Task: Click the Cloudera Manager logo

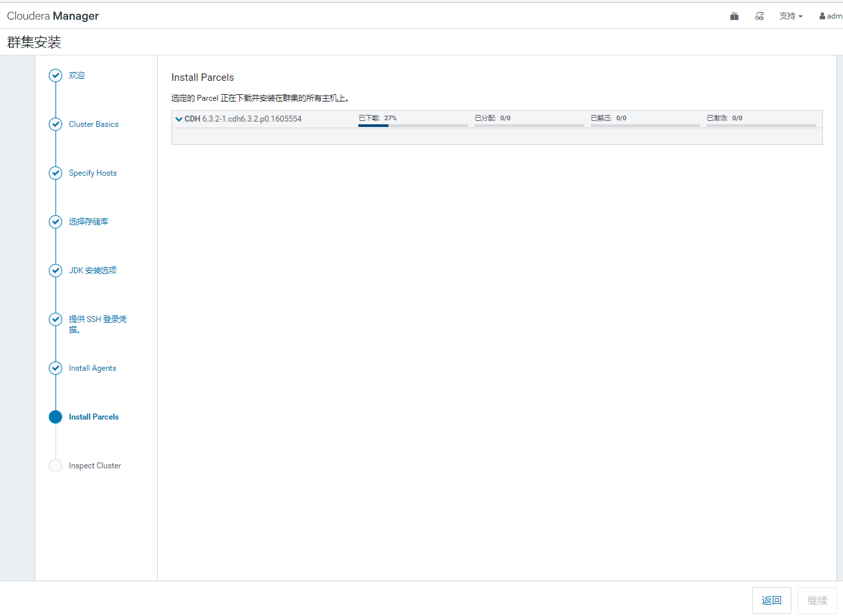Action: pyautogui.click(x=53, y=16)
